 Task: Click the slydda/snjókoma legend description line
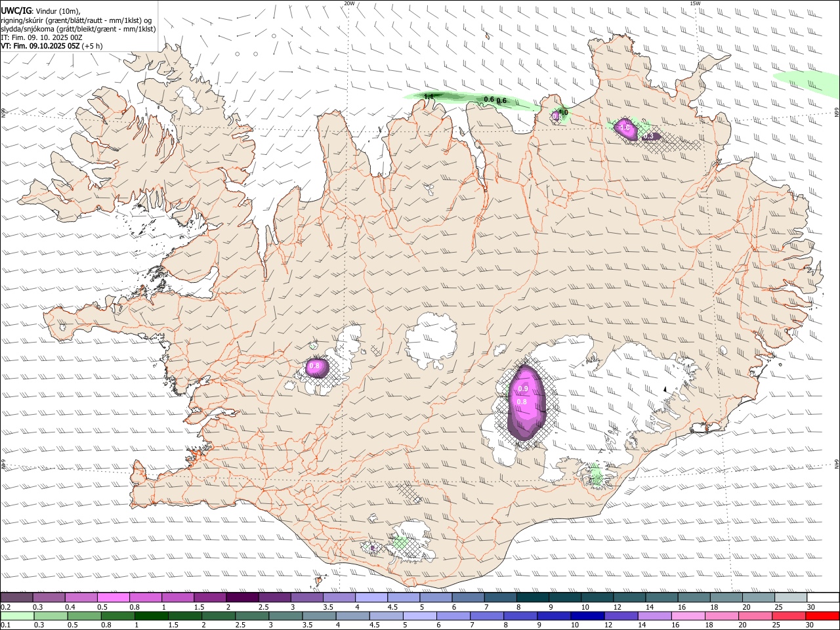point(78,29)
